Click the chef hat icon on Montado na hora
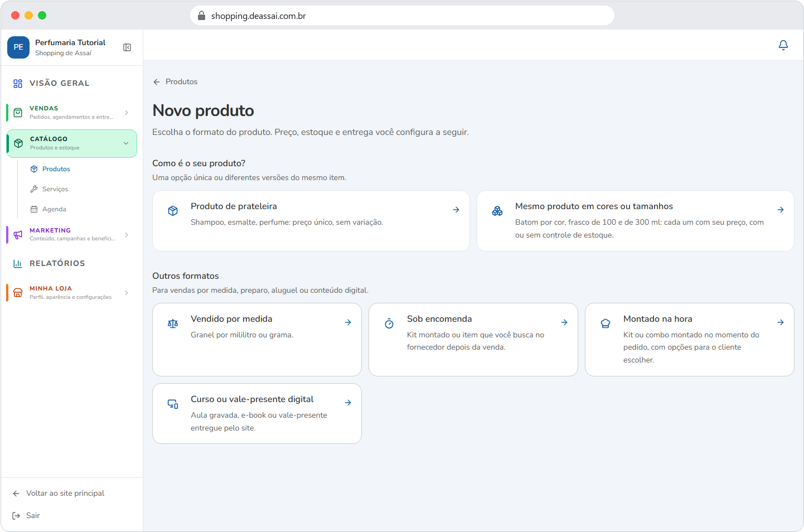The width and height of the screenshot is (804, 532). point(606,323)
